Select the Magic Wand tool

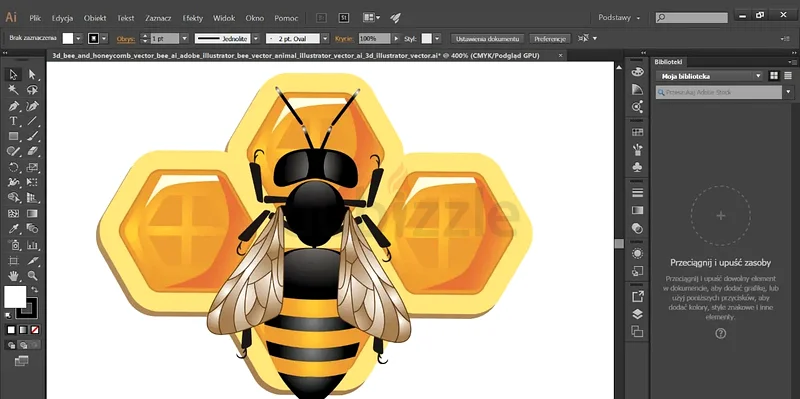(13, 90)
